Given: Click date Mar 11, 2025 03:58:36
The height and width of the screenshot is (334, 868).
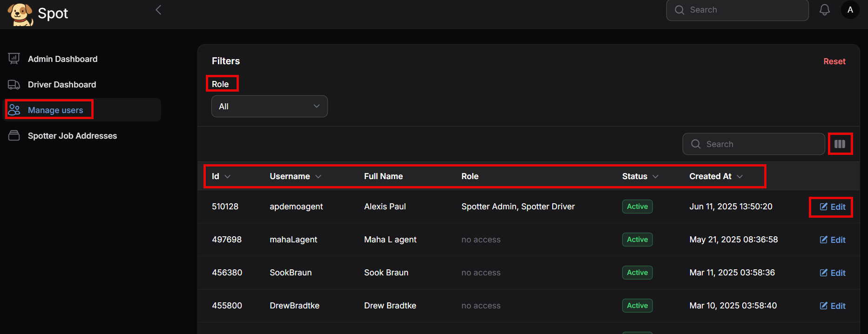Looking at the screenshot, I should click(732, 273).
